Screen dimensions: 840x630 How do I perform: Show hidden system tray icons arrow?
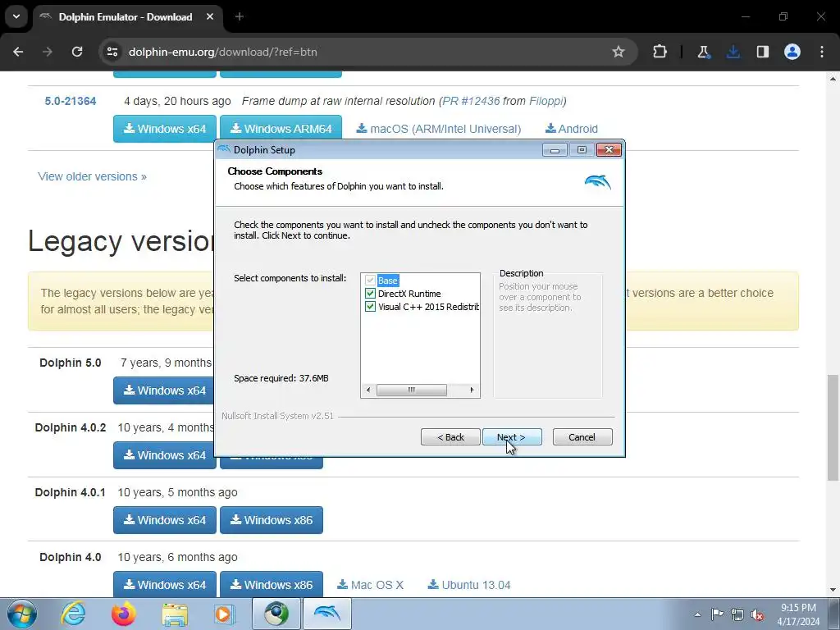point(697,614)
